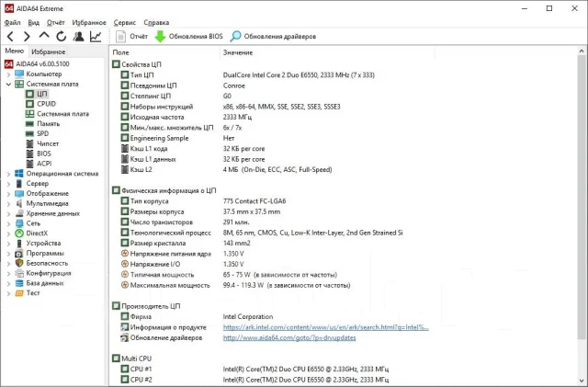Open Обновления BIOS

[189, 37]
